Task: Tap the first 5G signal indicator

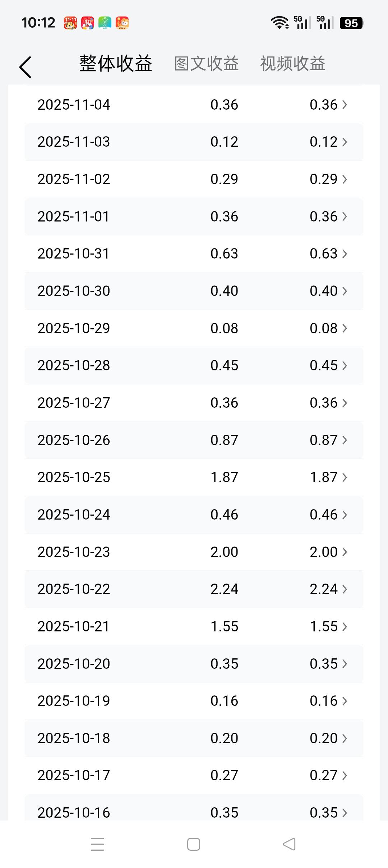Action: pyautogui.click(x=302, y=23)
